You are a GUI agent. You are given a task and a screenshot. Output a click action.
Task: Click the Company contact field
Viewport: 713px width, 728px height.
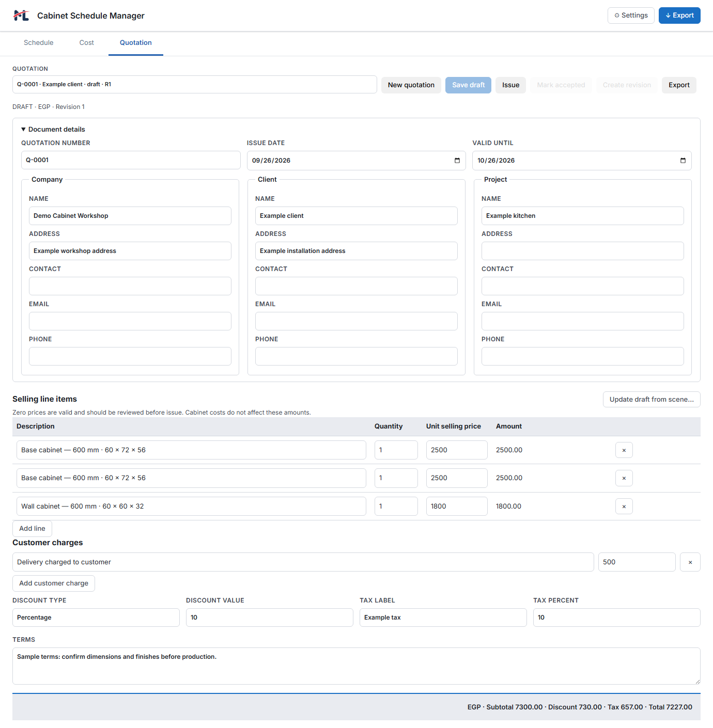tap(130, 286)
